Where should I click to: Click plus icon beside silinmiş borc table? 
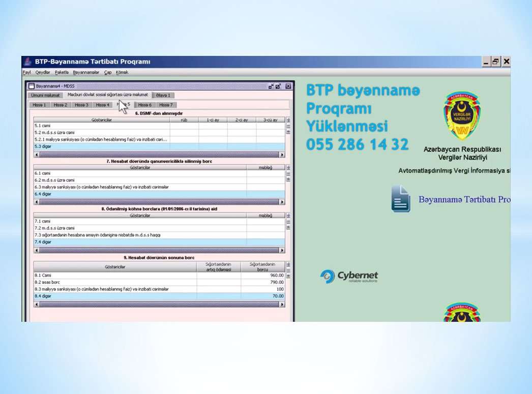288,167
